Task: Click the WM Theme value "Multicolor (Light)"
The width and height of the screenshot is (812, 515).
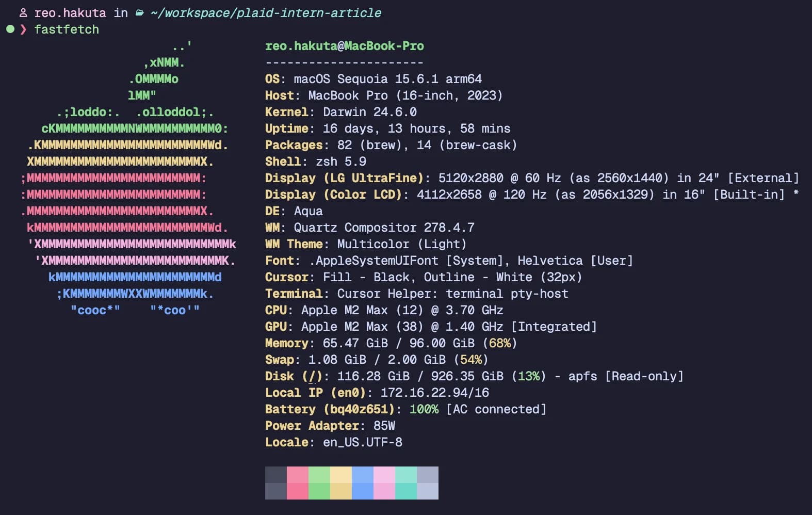Action: 402,244
